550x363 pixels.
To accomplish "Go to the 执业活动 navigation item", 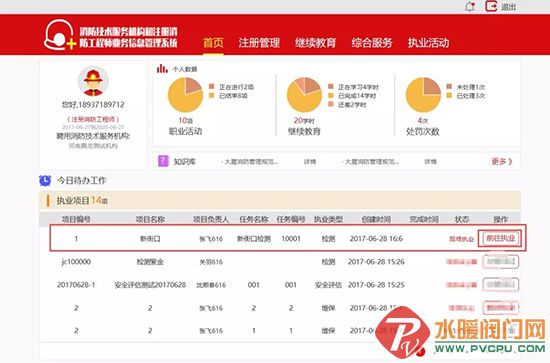I will tap(428, 43).
